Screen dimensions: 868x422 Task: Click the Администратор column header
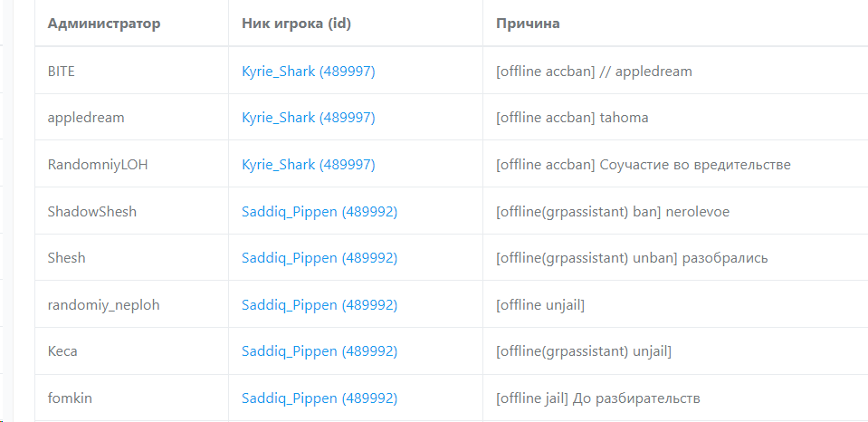coord(104,24)
